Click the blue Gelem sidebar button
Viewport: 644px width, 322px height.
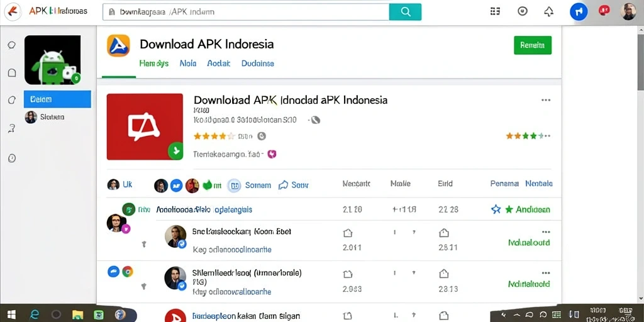coord(57,99)
